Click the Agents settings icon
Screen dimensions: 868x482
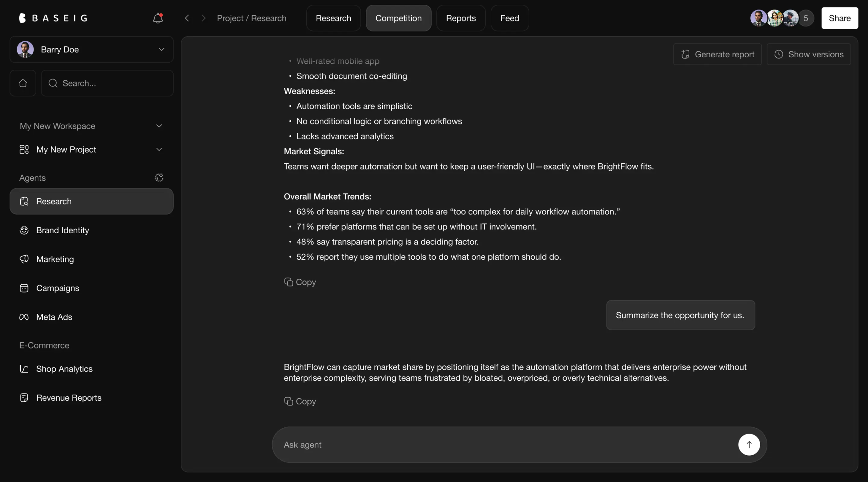tap(159, 178)
